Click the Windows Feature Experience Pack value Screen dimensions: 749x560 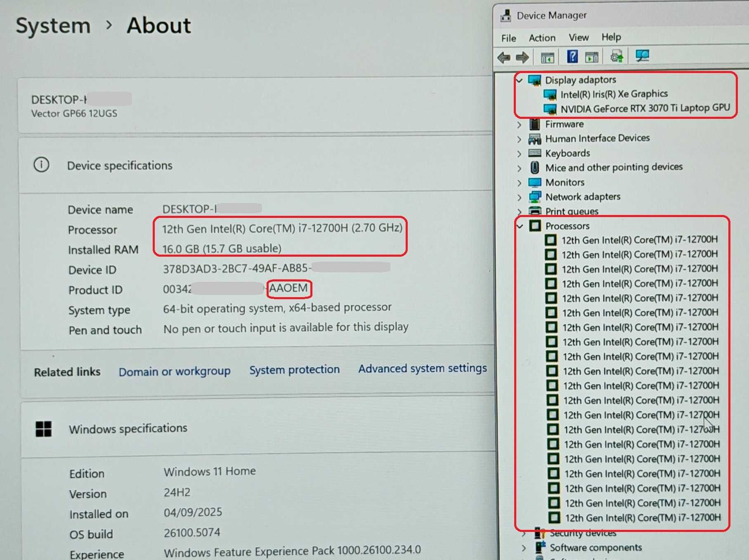(x=292, y=551)
